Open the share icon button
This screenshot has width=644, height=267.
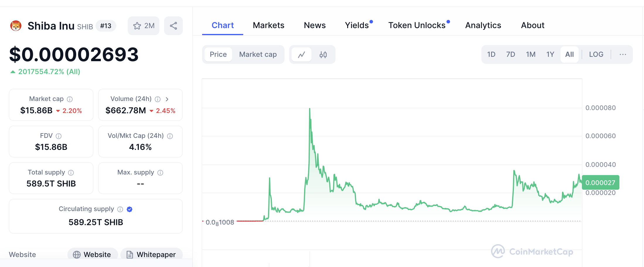coord(173,26)
